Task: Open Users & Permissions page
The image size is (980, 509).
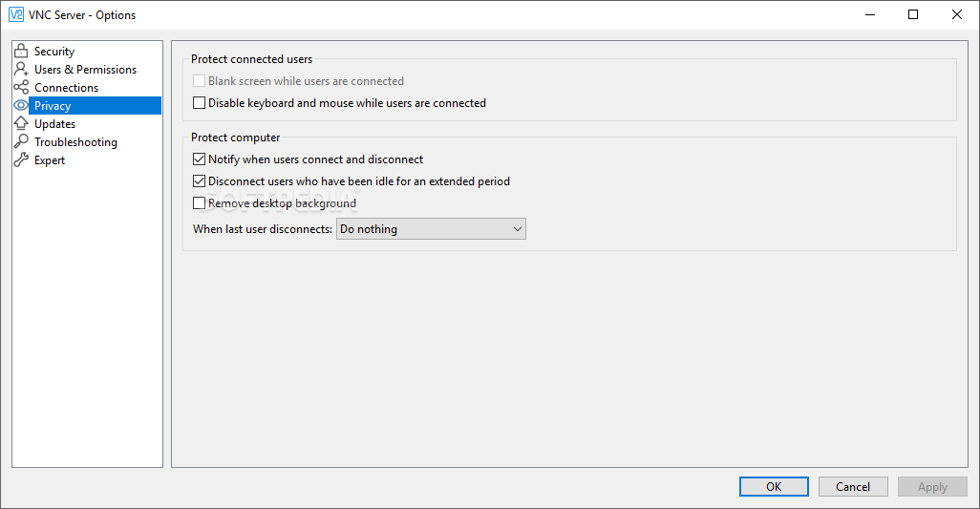Action: (87, 70)
